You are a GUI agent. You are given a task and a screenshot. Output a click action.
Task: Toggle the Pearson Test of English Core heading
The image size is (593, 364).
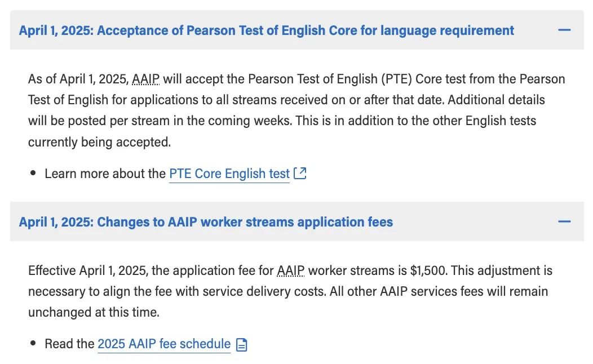(x=266, y=30)
